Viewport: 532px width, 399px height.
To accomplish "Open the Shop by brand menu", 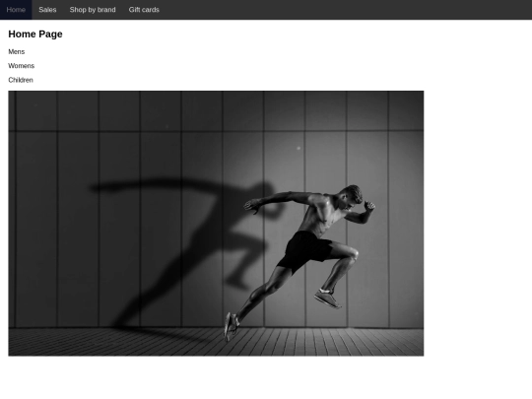I will click(x=93, y=10).
